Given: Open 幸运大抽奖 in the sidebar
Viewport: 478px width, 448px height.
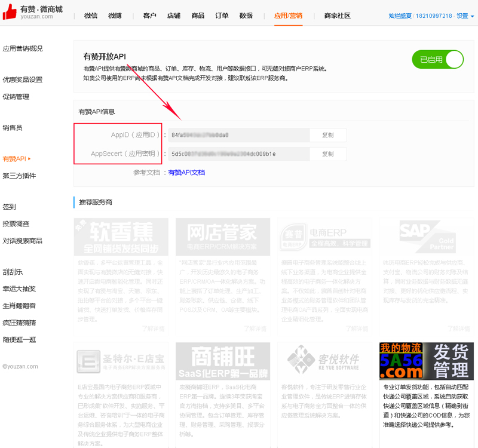Looking at the screenshot, I should click(x=19, y=289).
